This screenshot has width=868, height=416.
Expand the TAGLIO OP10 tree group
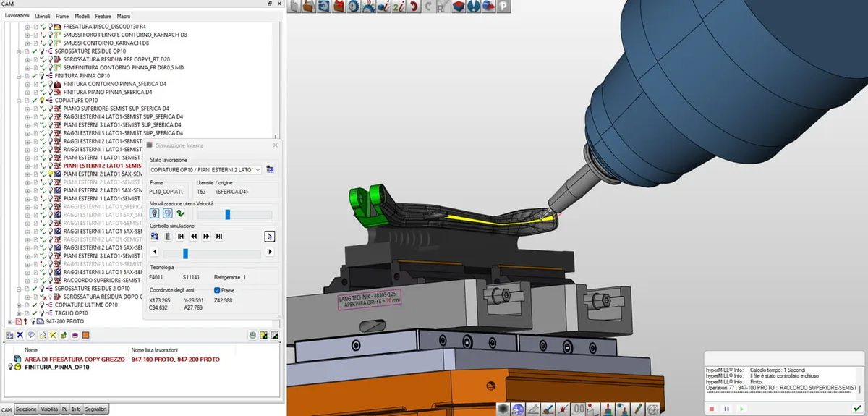pos(19,313)
